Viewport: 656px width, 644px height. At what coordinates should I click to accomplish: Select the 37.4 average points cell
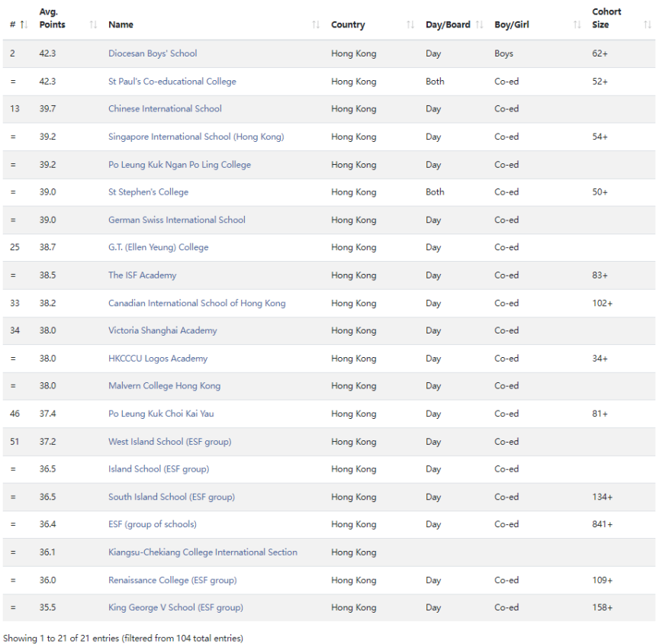click(x=48, y=414)
